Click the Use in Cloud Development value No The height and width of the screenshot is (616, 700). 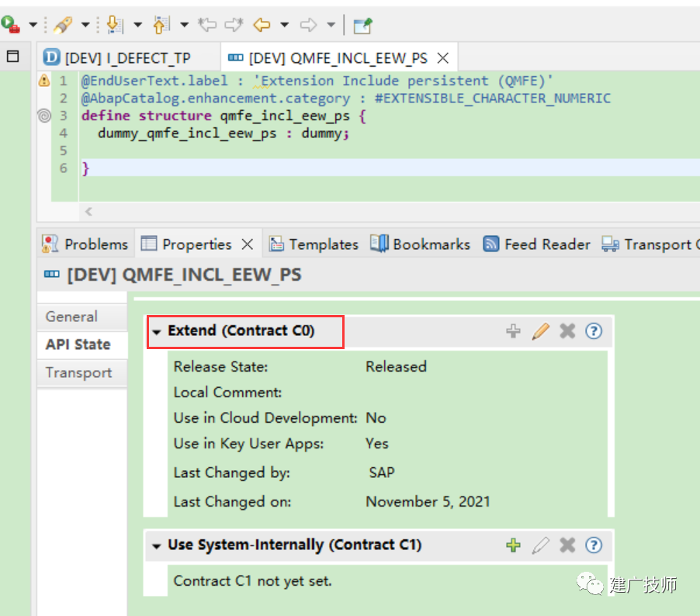pyautogui.click(x=376, y=418)
